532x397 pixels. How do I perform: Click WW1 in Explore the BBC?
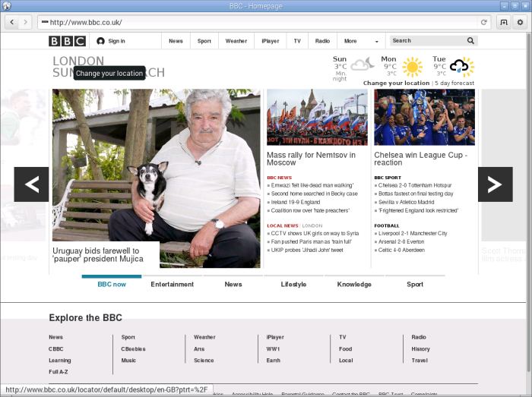(x=273, y=349)
